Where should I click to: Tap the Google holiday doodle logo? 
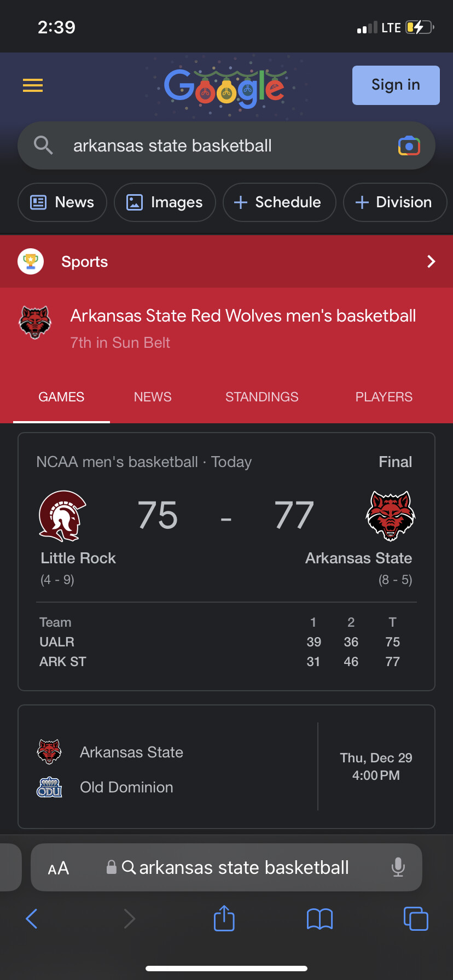click(x=225, y=87)
